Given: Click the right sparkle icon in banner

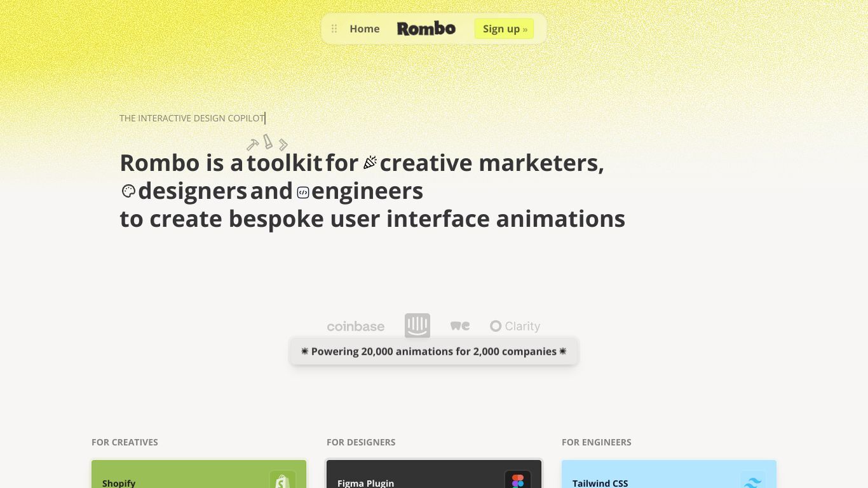Looking at the screenshot, I should (563, 351).
